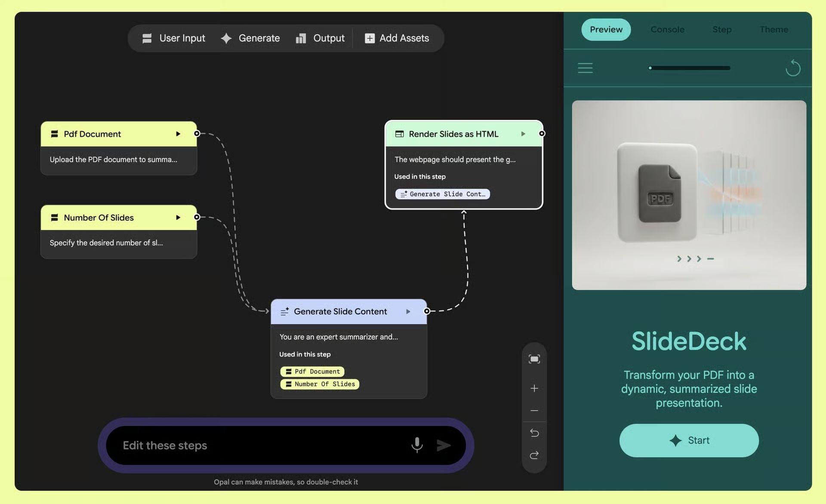Run Render Slides as HTML play arrow
826x504 pixels.
(x=523, y=134)
